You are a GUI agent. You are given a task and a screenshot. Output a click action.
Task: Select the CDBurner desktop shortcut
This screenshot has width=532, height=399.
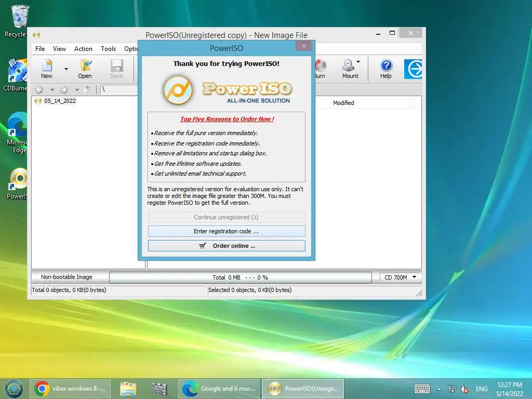coord(15,75)
